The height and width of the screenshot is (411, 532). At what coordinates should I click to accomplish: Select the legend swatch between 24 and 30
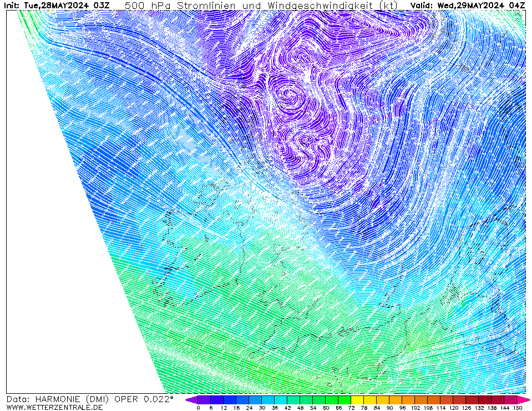(x=256, y=400)
